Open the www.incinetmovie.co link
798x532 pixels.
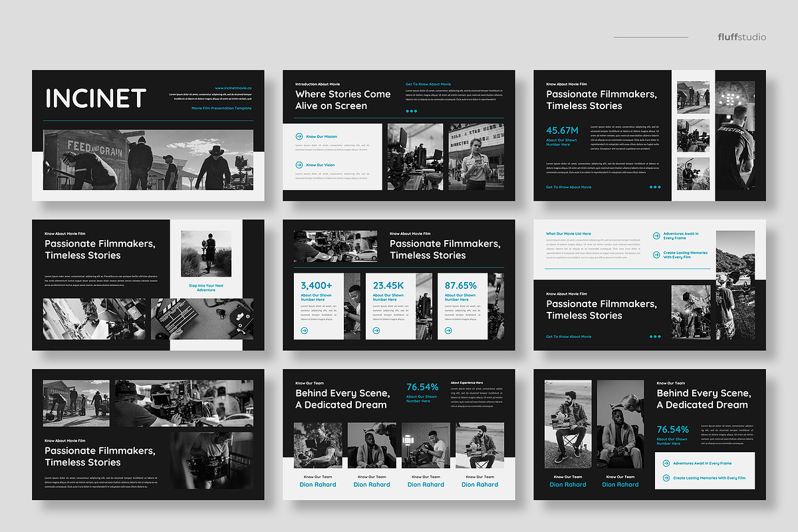click(x=233, y=88)
